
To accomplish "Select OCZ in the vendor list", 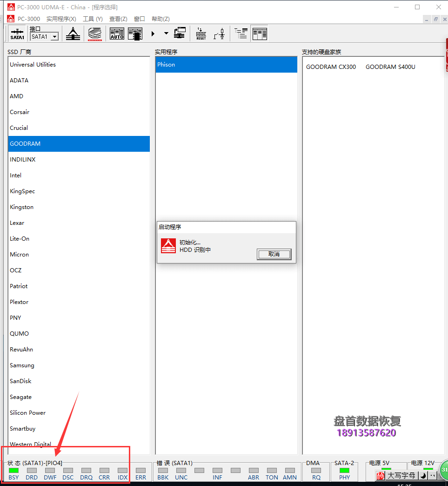I will (x=79, y=270).
